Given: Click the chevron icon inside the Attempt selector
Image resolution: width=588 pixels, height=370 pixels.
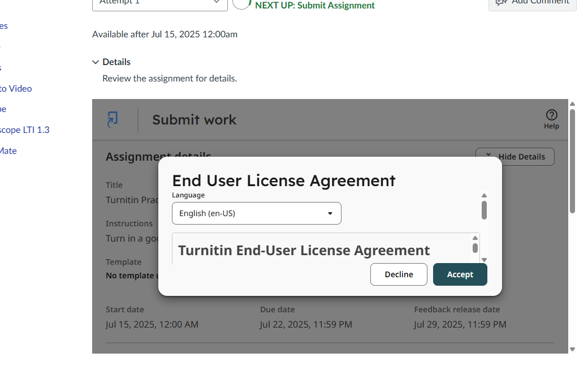Looking at the screenshot, I should [217, 2].
